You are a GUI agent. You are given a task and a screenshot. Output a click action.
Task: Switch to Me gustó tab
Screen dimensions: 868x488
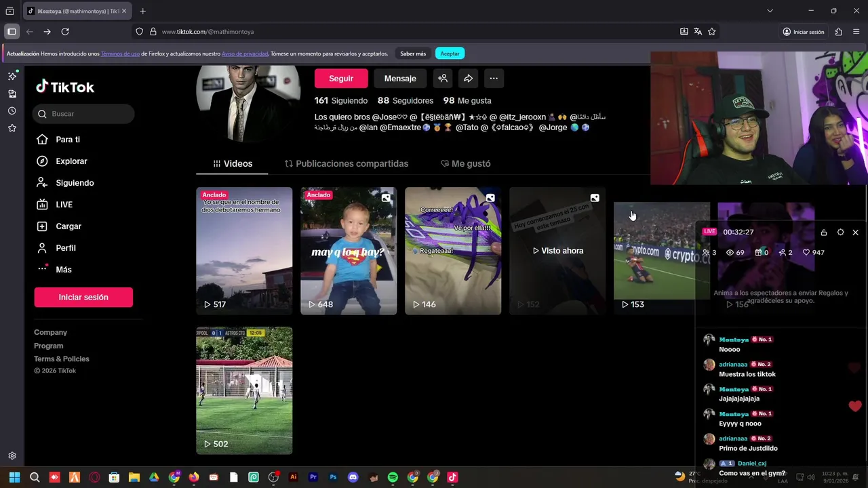point(465,163)
